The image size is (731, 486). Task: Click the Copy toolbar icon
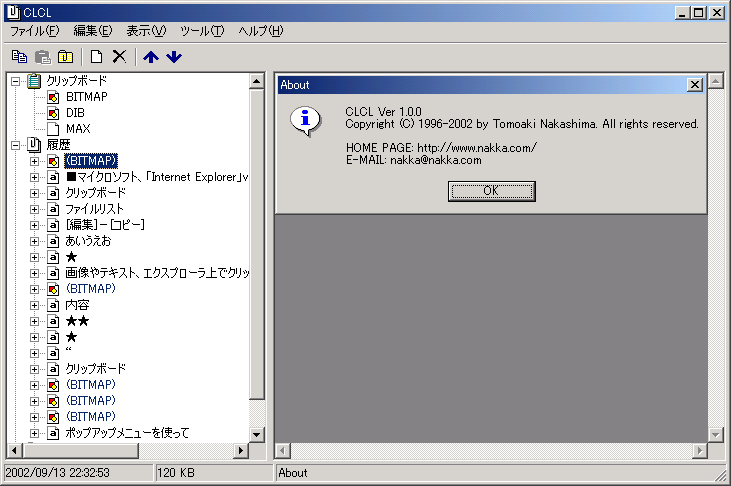19,57
